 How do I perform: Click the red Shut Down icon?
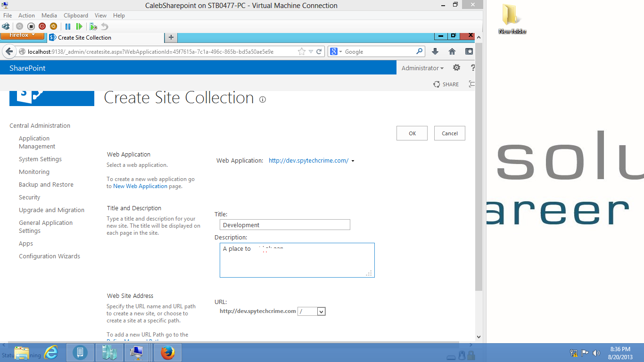42,26
